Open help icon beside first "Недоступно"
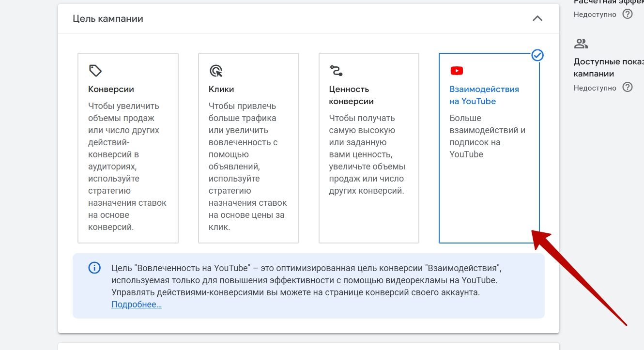The image size is (644, 350). point(628,14)
